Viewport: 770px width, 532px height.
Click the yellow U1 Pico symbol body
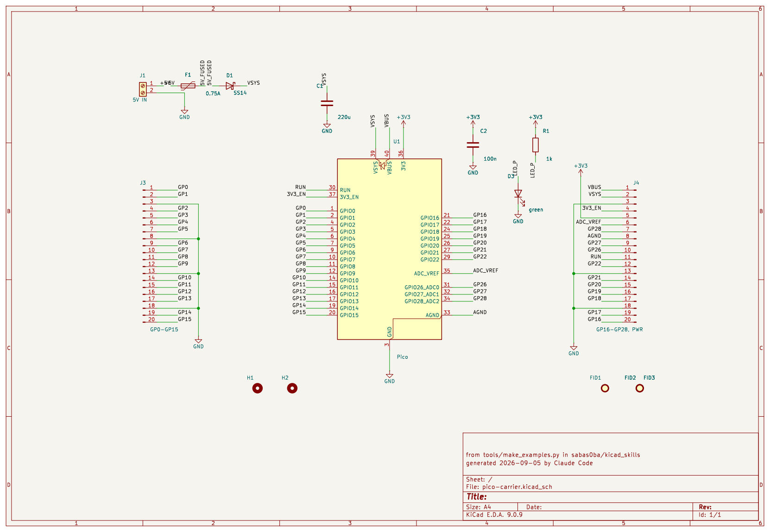[390, 249]
